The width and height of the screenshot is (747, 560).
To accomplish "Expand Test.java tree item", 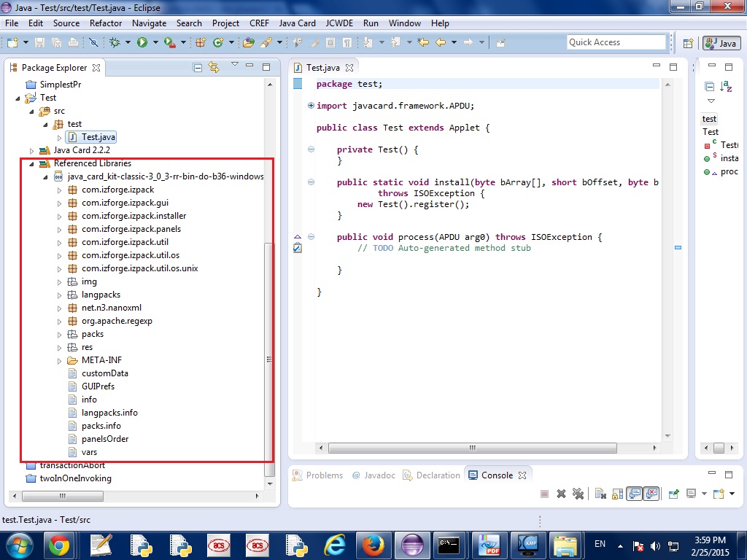I will [60, 138].
